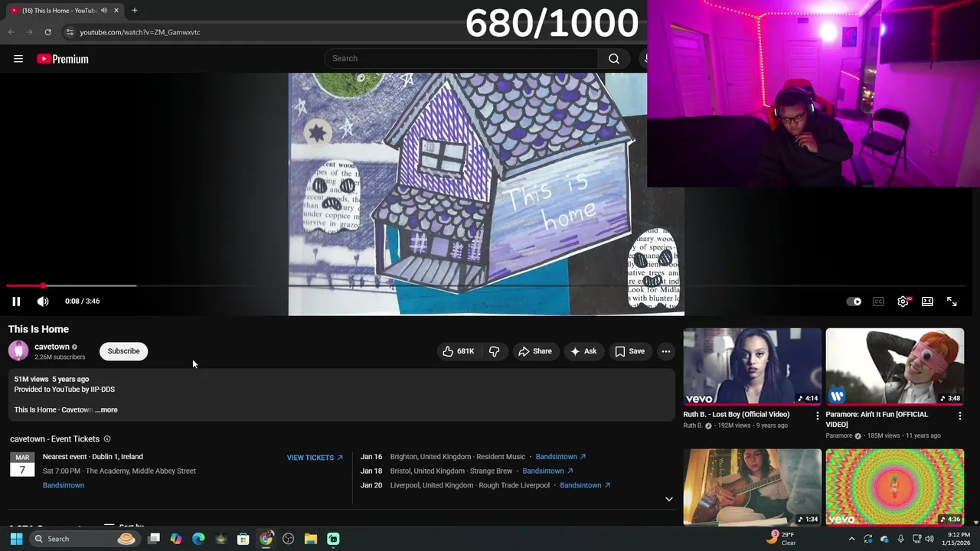Like the video with 681K likes
The height and width of the screenshot is (551, 980).
click(458, 351)
